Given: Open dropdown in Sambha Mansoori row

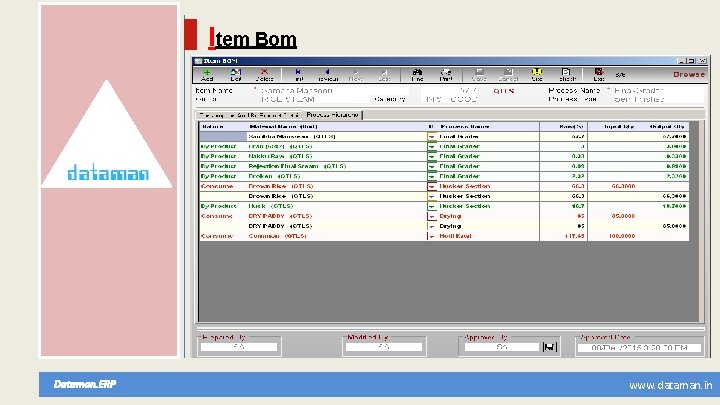Looking at the screenshot, I should [432, 137].
